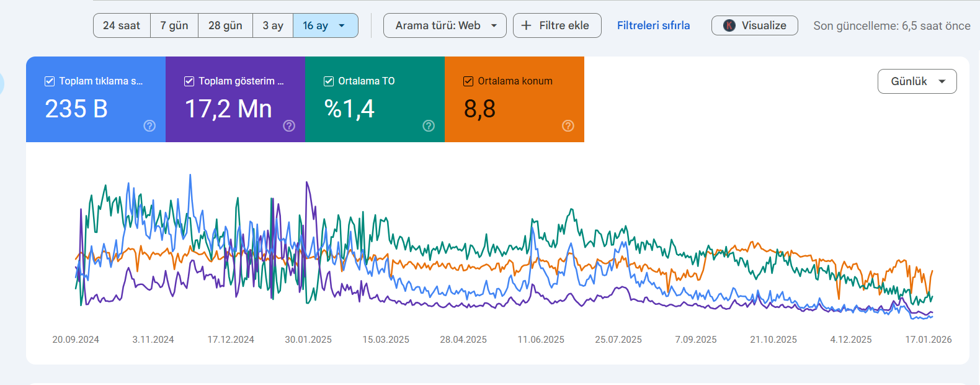Select the 24 saat range tab

[122, 25]
